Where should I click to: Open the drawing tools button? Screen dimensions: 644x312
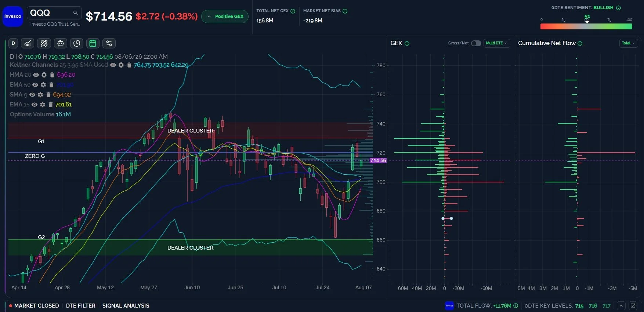click(44, 43)
